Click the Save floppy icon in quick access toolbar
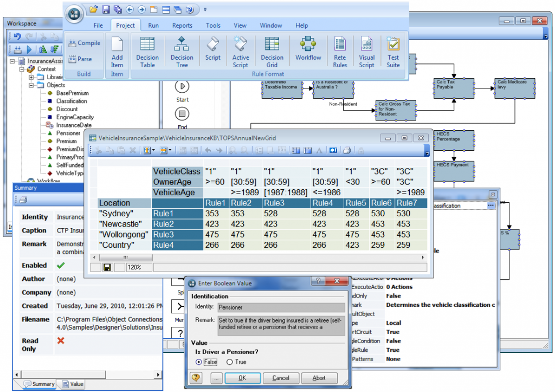The width and height of the screenshot is (555, 392). tap(106, 10)
